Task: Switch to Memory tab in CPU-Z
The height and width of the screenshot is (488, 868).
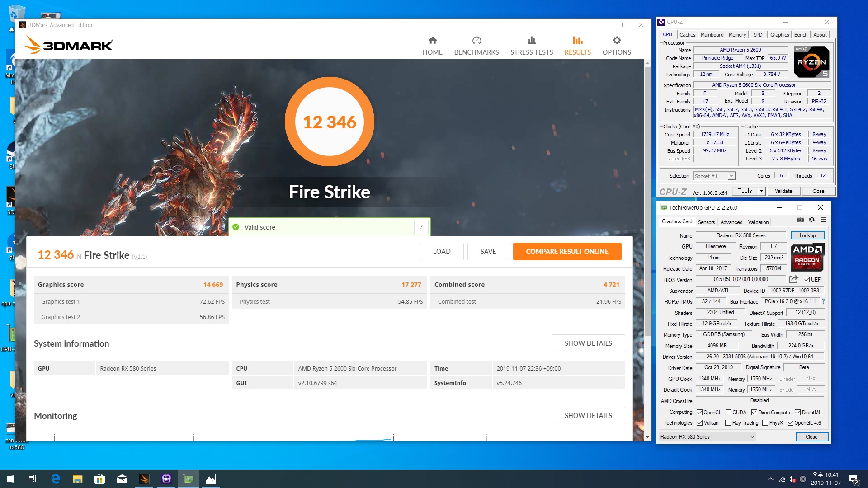Action: (x=737, y=35)
